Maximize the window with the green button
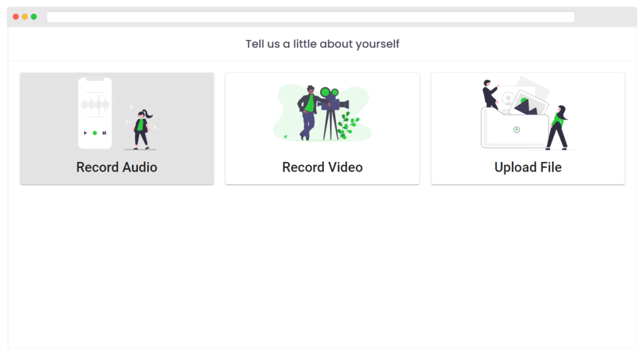 tap(34, 17)
